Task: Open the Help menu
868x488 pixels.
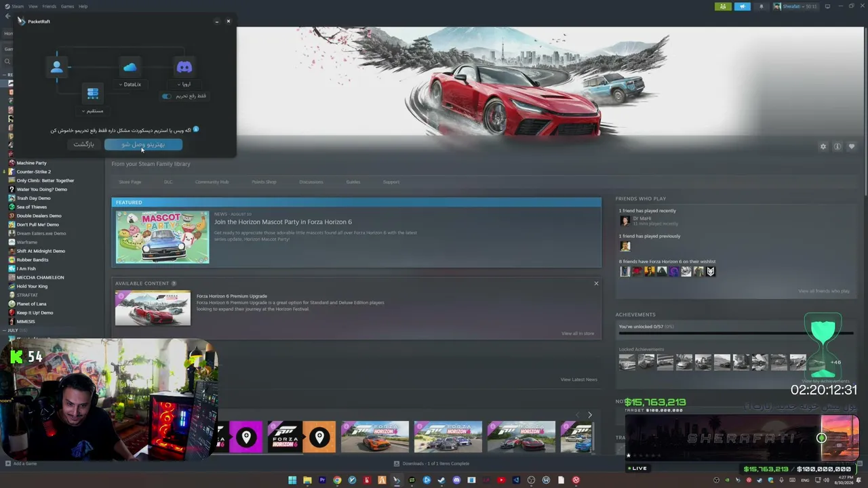Action: [x=83, y=6]
